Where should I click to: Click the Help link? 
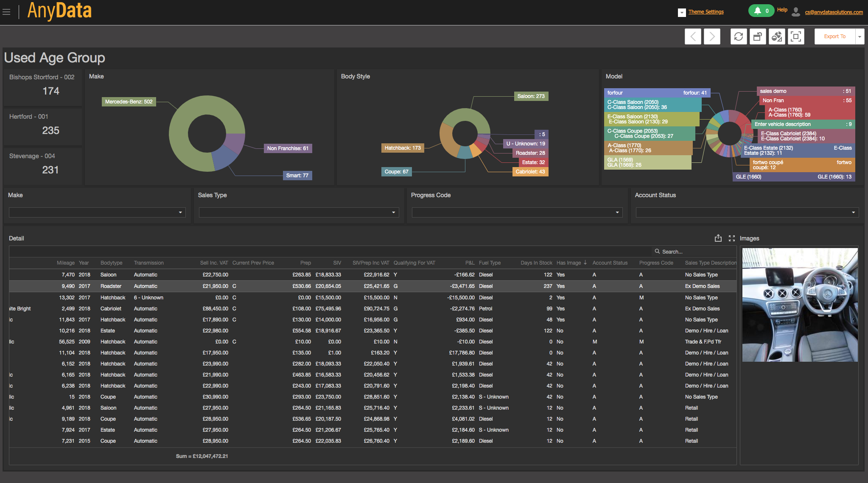782,10
